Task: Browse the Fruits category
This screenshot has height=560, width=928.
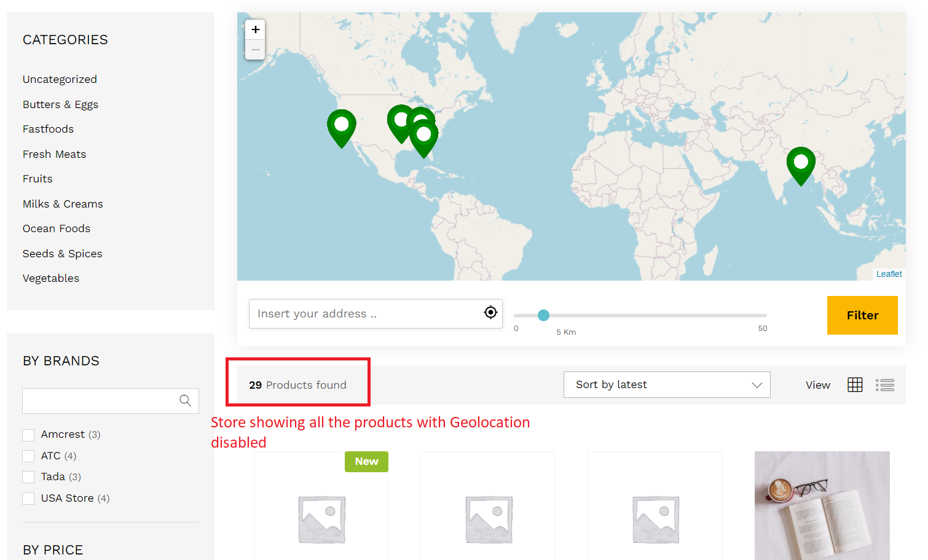Action: [37, 179]
